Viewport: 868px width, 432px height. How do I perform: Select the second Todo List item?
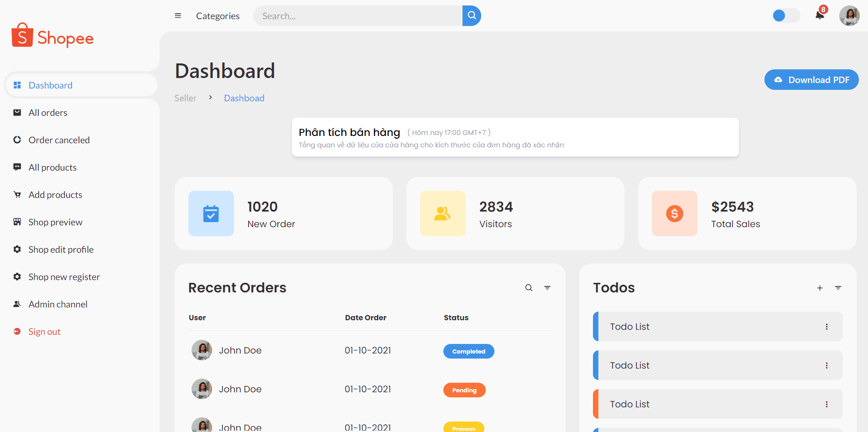point(718,365)
